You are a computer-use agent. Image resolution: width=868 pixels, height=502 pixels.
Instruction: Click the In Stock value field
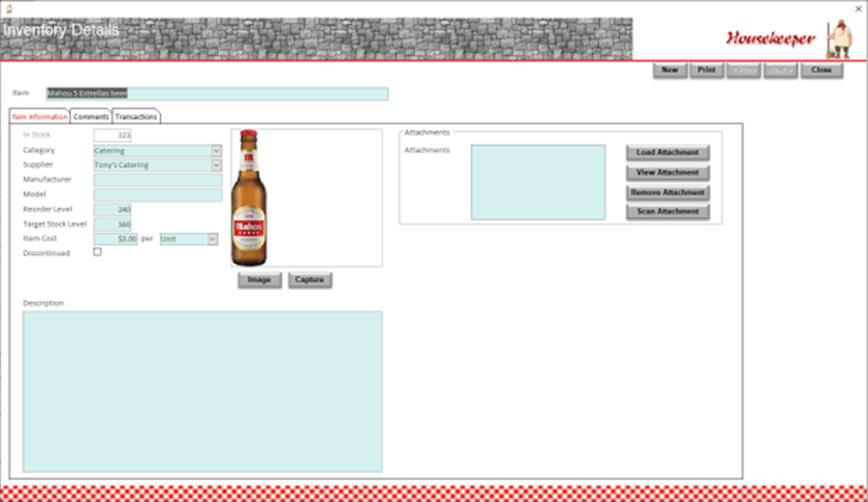point(113,135)
